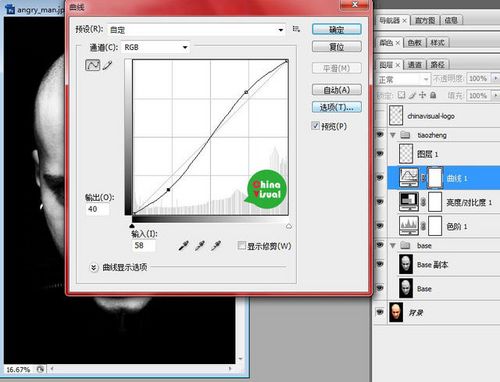Click the black point input slider
The image size is (500, 382).
point(132,226)
